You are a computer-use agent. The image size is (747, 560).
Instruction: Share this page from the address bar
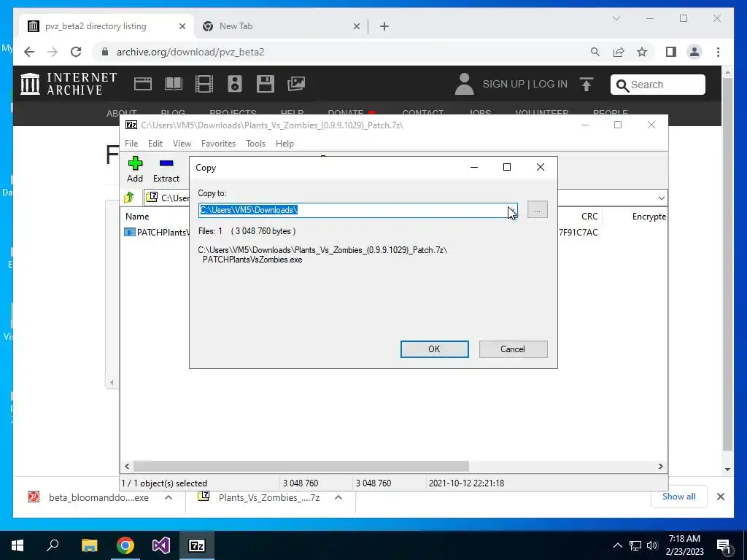pyautogui.click(x=619, y=52)
